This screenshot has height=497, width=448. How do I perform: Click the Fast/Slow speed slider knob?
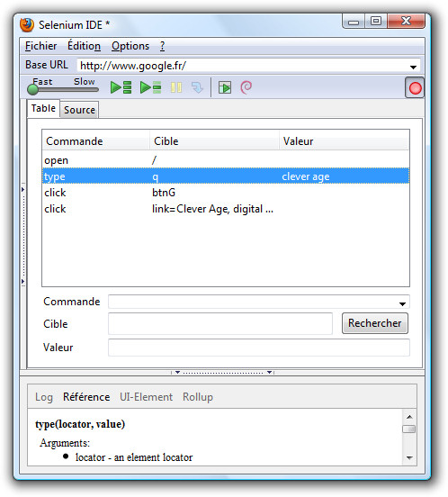coord(32,90)
